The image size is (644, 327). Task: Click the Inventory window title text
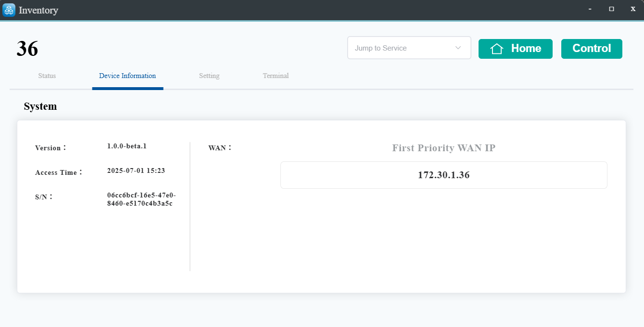[x=38, y=10]
